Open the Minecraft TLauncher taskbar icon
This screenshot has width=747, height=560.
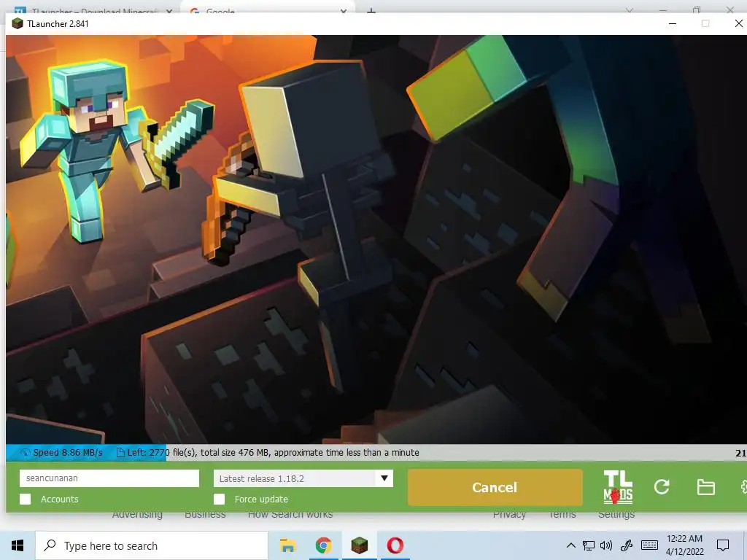(x=359, y=545)
